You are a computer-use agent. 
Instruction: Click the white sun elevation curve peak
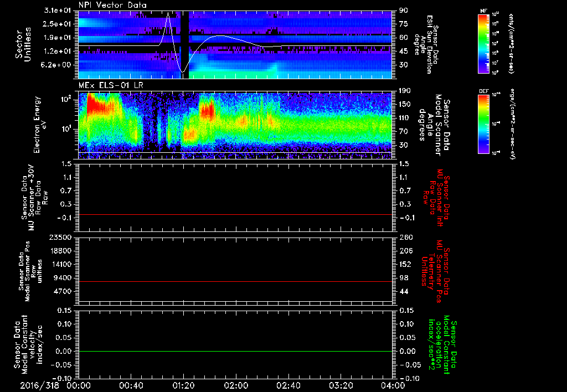168,13
